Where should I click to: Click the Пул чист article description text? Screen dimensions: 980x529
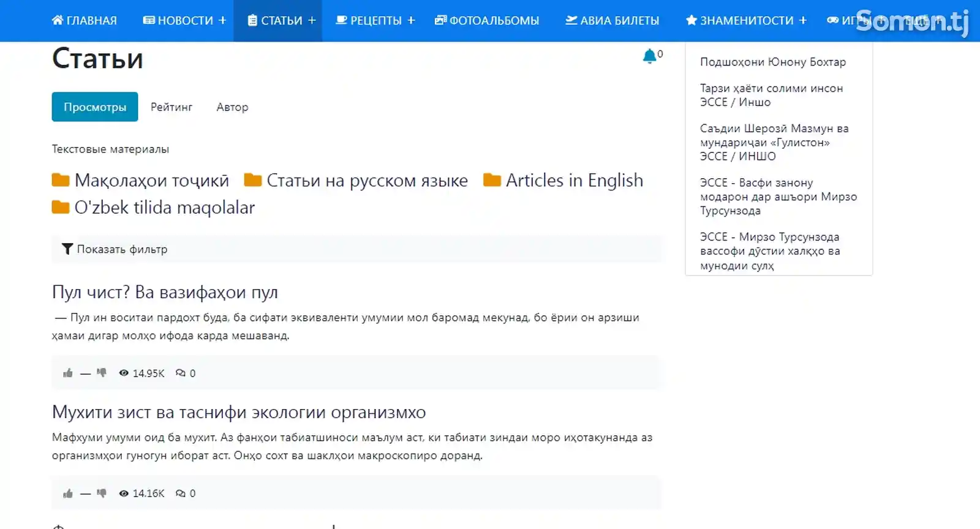coord(346,326)
